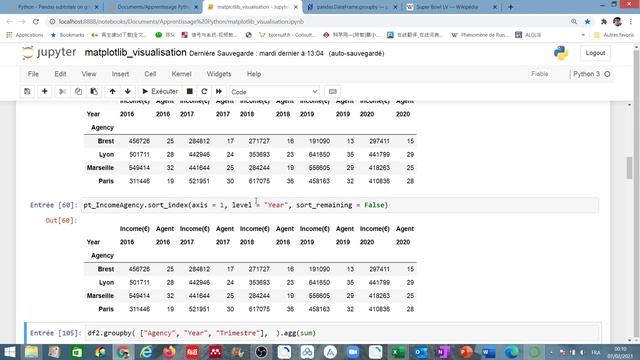
Task: Open Internet Explorer from the taskbar
Action: tap(146, 351)
